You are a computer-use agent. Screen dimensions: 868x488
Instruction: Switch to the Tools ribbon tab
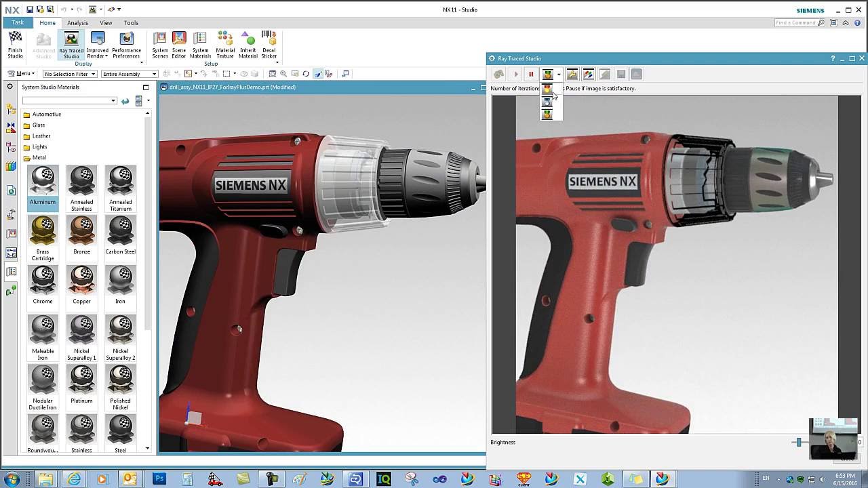131,23
